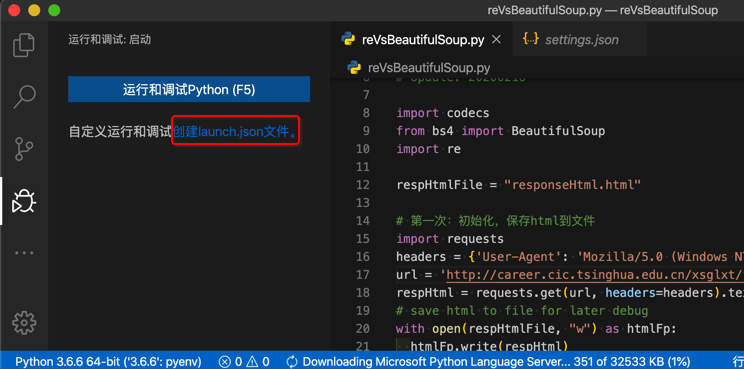Click the 'import requests' line
This screenshot has height=369, width=744.
pos(450,239)
